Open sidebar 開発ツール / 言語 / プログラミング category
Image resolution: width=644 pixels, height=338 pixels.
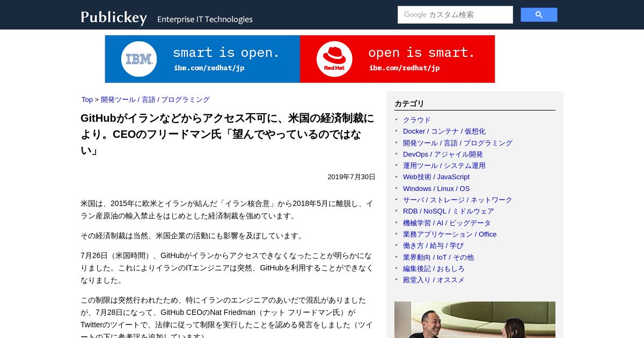tap(458, 143)
